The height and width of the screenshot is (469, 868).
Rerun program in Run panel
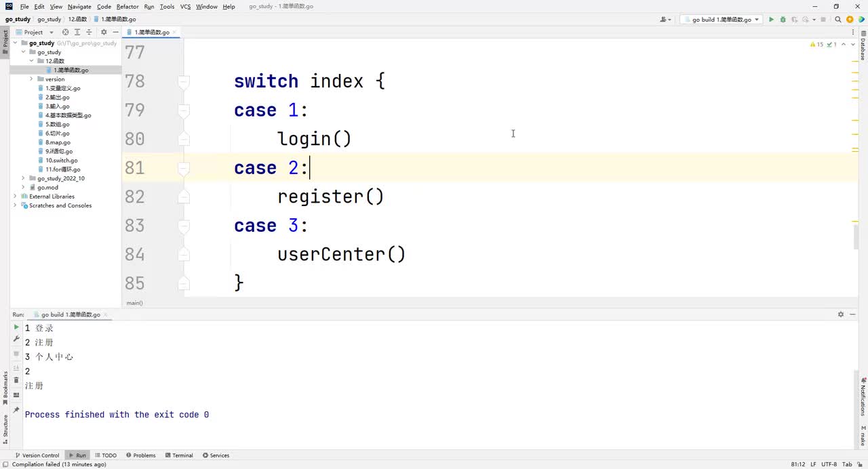point(16,327)
